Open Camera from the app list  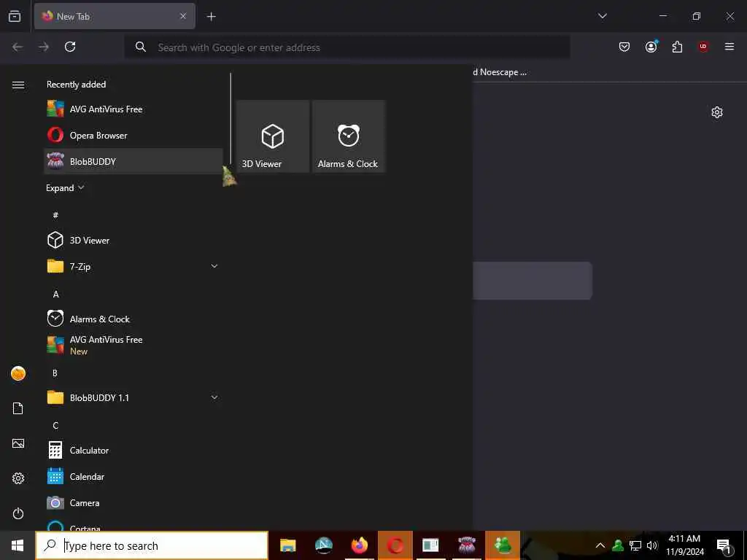click(x=133, y=502)
